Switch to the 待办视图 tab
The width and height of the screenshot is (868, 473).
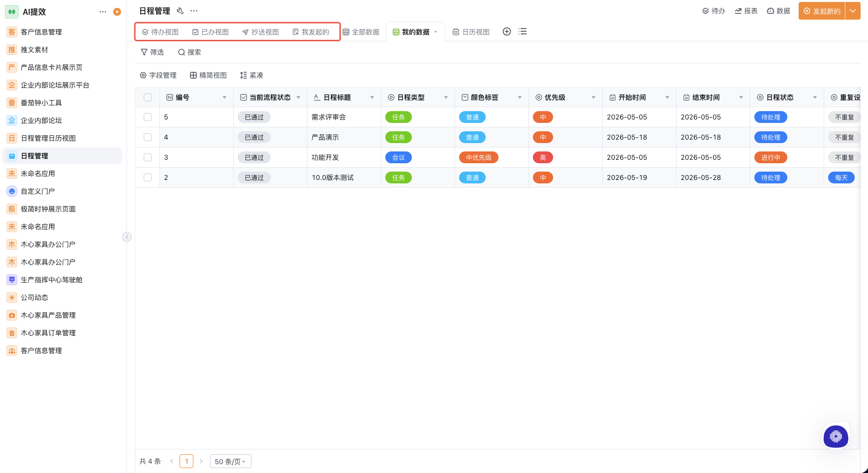[x=160, y=32]
